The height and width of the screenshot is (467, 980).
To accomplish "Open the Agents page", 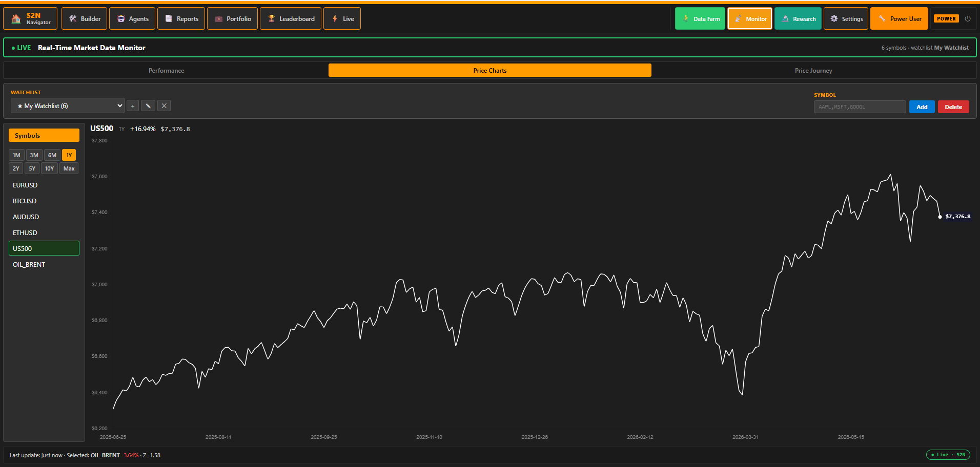I will point(132,18).
